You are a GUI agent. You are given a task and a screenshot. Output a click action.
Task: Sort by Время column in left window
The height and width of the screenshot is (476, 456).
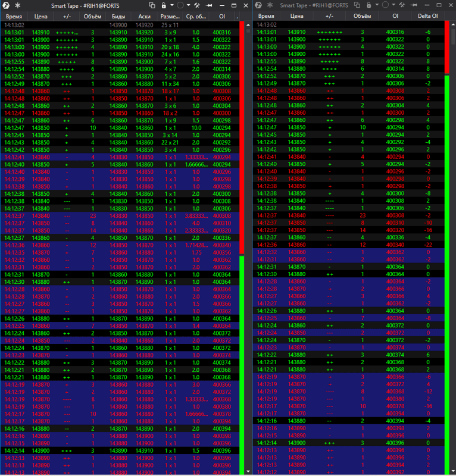14,17
